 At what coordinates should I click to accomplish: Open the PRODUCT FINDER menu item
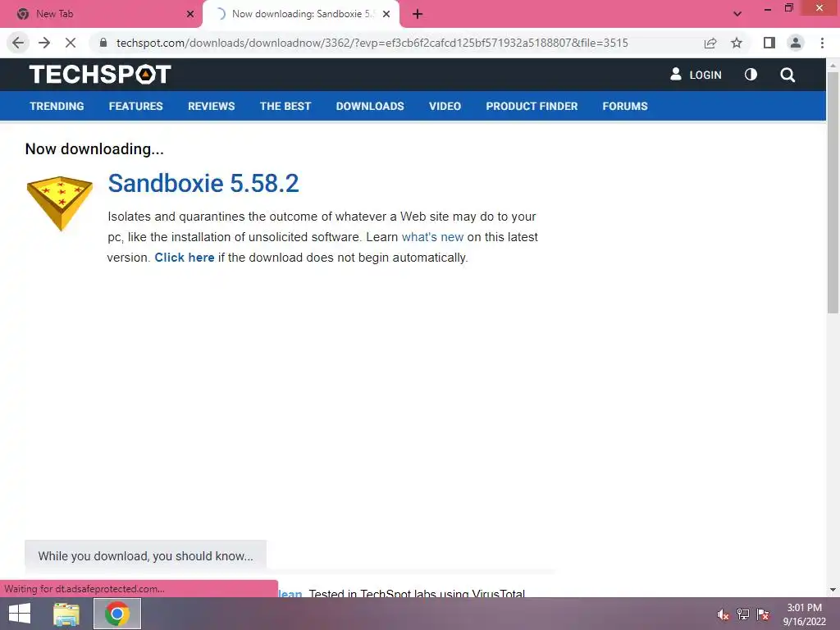click(x=532, y=106)
